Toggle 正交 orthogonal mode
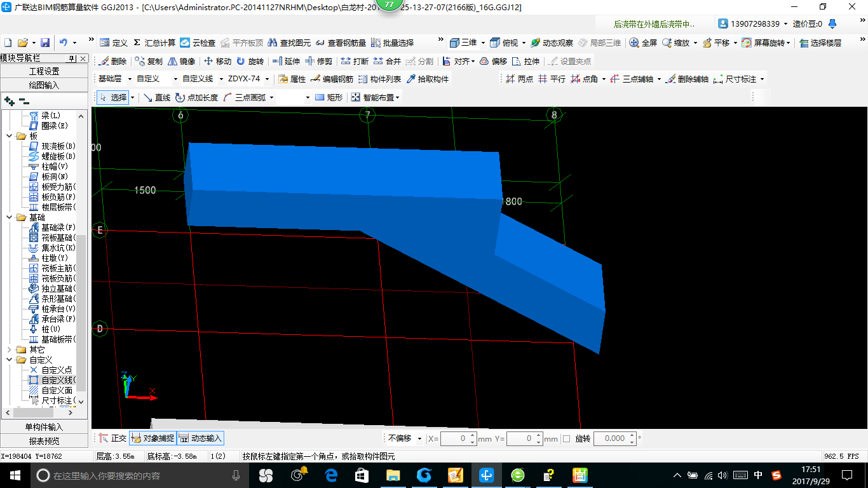Screen dimensions: 868x488 tap(112, 438)
